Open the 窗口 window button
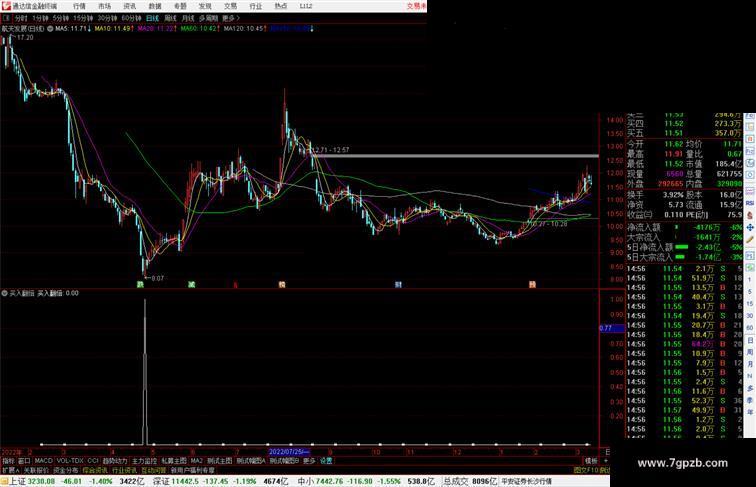 point(24,461)
